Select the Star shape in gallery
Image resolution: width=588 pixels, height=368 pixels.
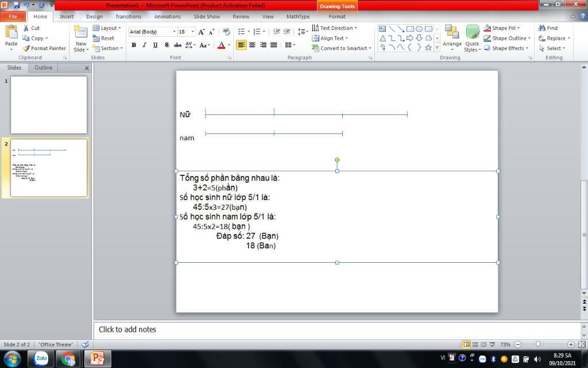(x=428, y=47)
